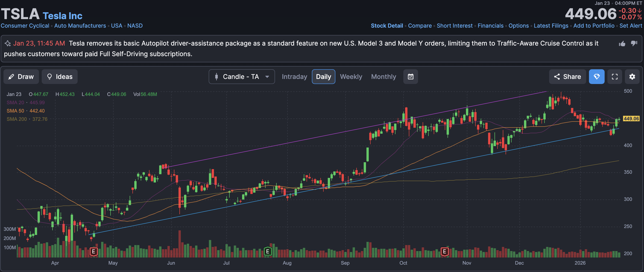Open the Draw tools button

pyautogui.click(x=21, y=77)
